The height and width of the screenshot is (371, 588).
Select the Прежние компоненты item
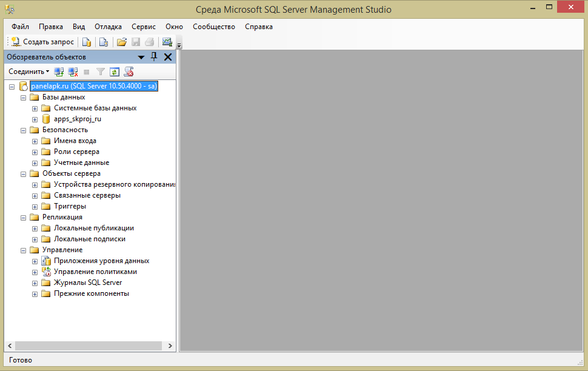point(92,293)
